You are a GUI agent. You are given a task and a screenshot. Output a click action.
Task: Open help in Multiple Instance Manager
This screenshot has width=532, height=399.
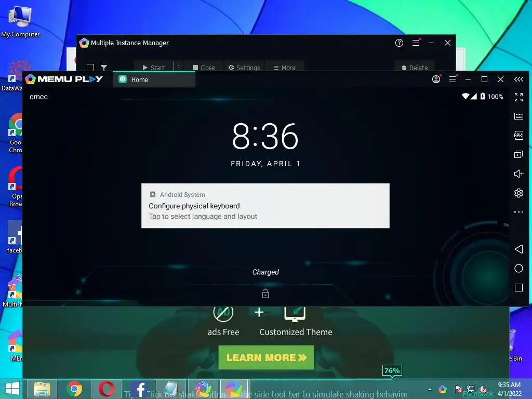[399, 43]
